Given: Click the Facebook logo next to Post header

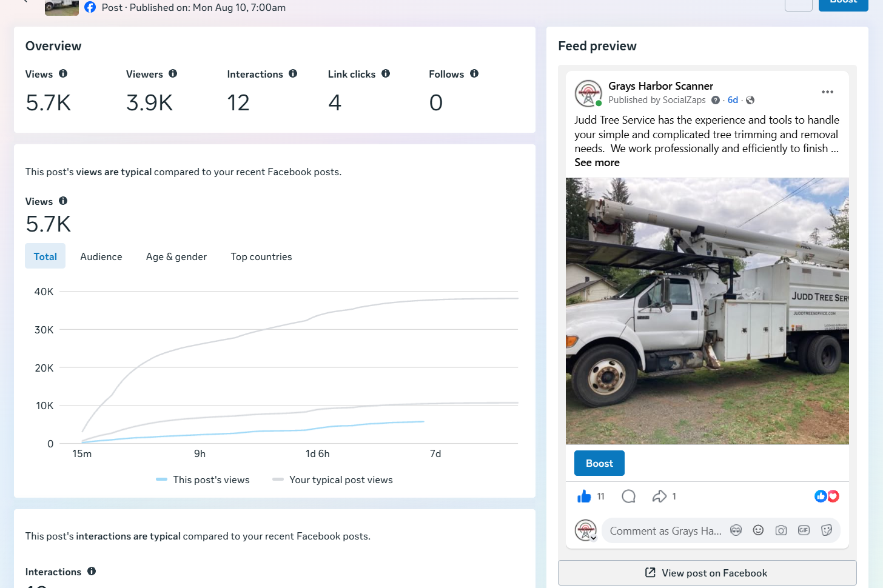Looking at the screenshot, I should [90, 7].
